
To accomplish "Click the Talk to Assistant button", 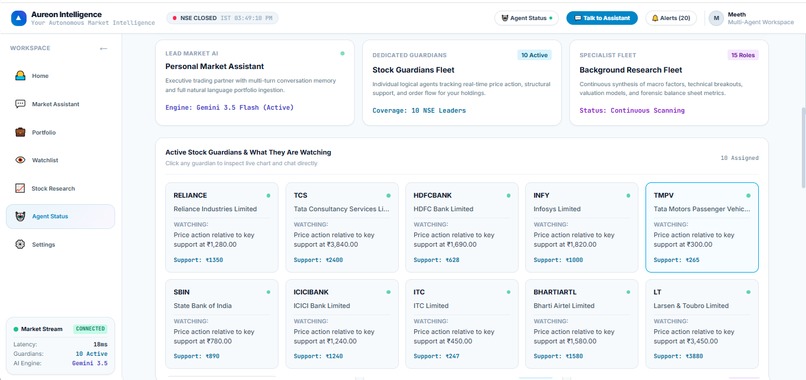I will (602, 18).
